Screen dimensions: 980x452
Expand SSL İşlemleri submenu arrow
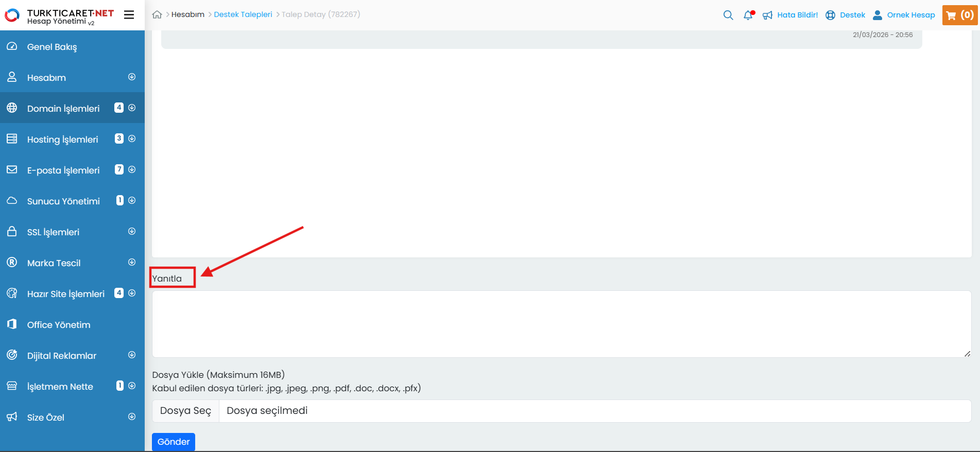[x=132, y=231]
